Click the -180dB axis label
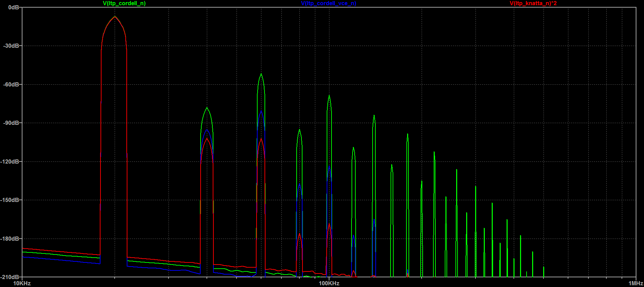The height and width of the screenshot is (287, 644). pyautogui.click(x=10, y=239)
